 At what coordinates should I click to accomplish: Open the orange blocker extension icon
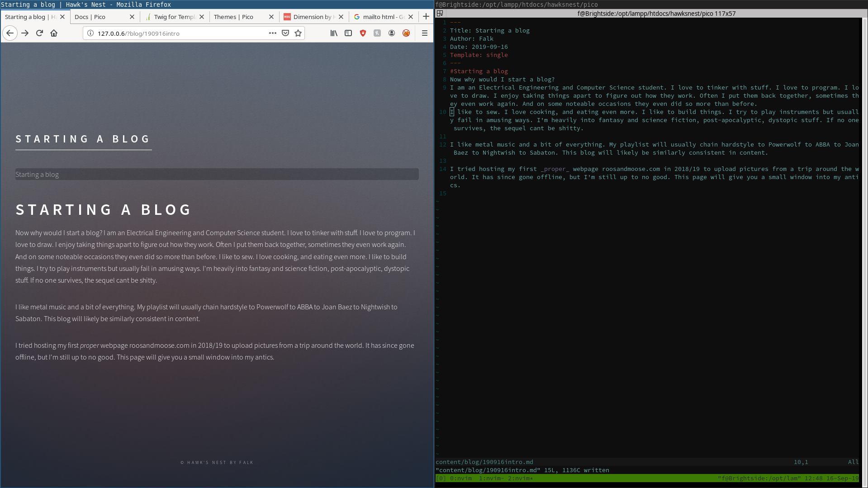pos(406,33)
